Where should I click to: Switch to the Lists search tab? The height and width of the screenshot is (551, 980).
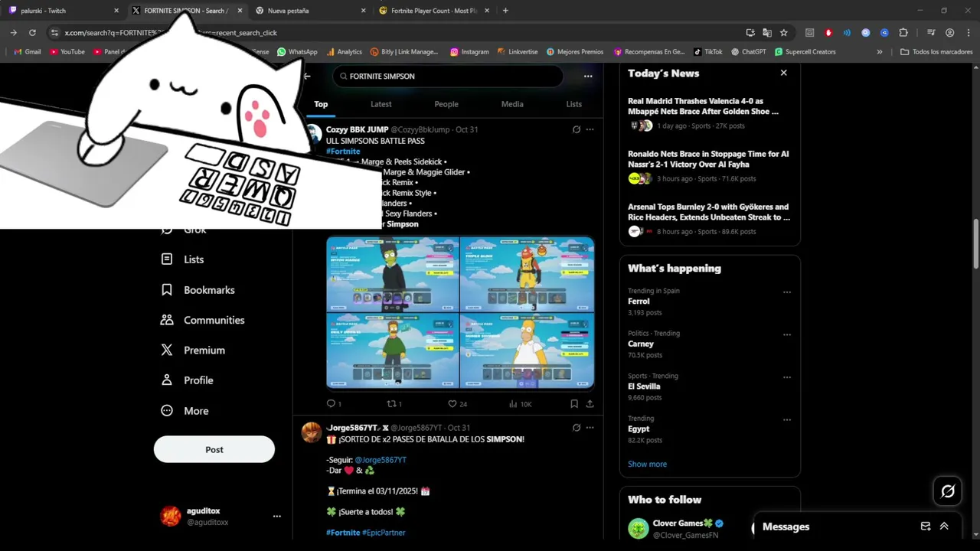[573, 104]
